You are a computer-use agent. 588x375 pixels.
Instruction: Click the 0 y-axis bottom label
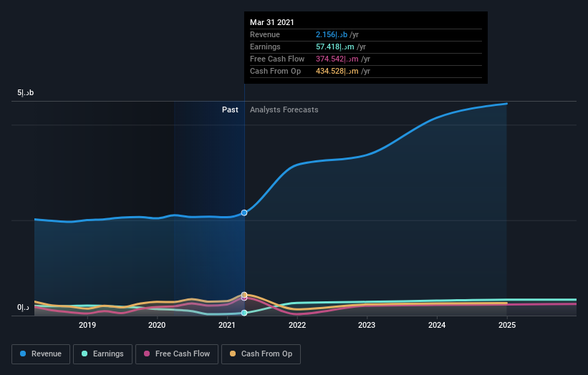[x=23, y=308]
